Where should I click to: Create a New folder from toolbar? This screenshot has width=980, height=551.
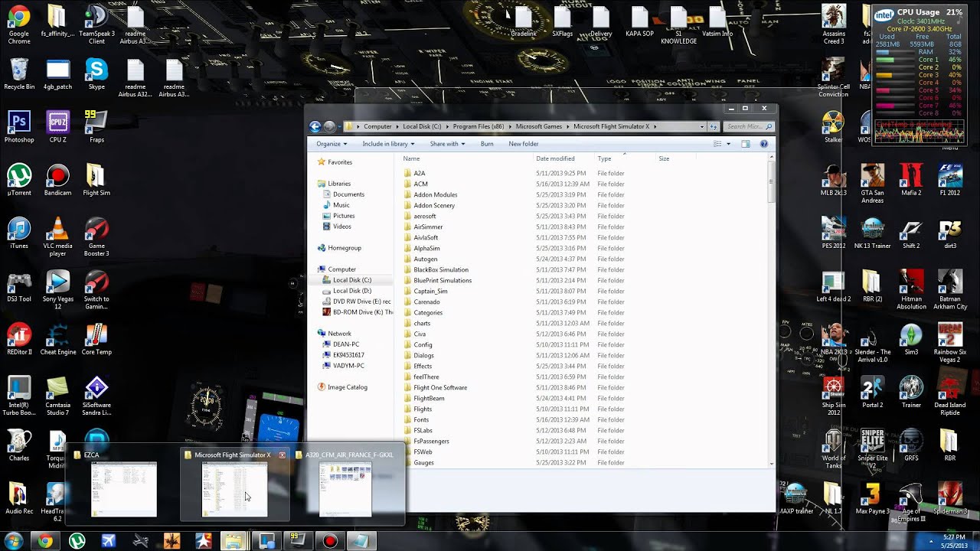(x=524, y=144)
